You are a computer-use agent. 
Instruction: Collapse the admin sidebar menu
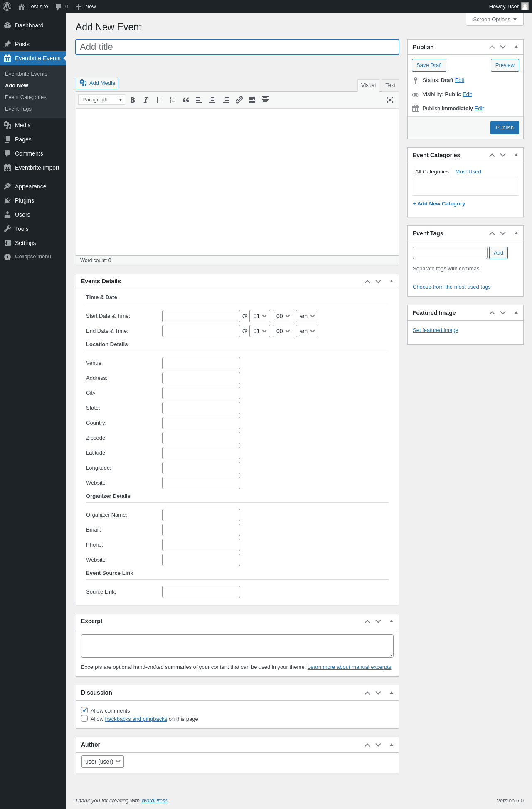pos(33,257)
